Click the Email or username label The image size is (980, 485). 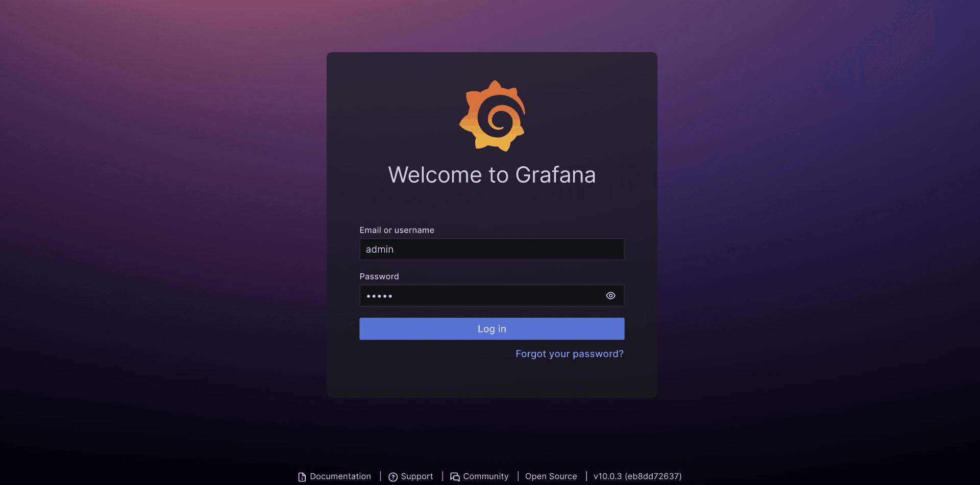point(397,230)
